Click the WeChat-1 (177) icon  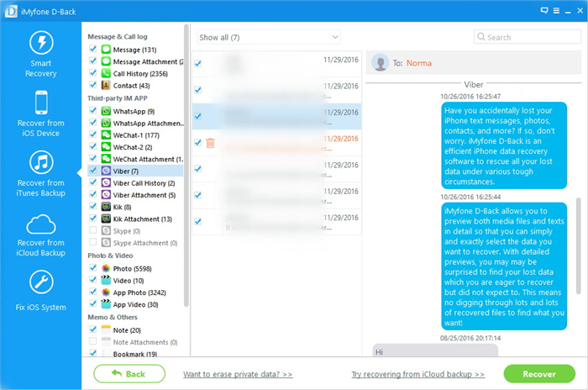pyautogui.click(x=106, y=135)
